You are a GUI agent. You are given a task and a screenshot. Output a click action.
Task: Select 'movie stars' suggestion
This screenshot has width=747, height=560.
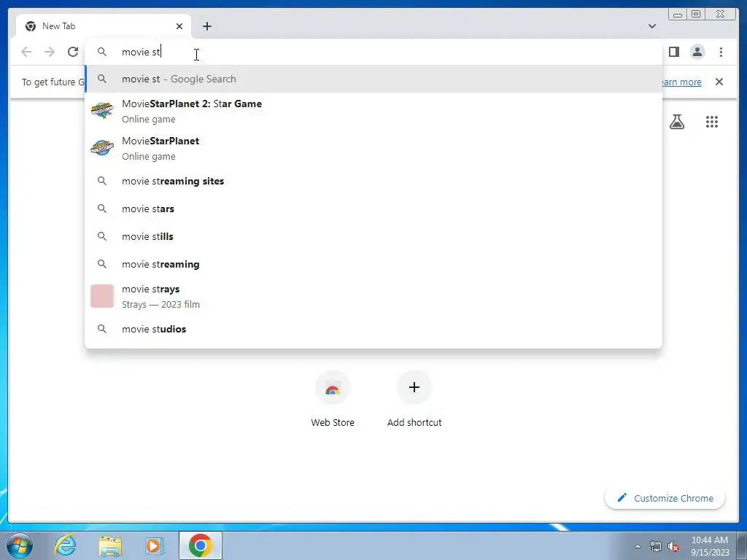pyautogui.click(x=373, y=209)
